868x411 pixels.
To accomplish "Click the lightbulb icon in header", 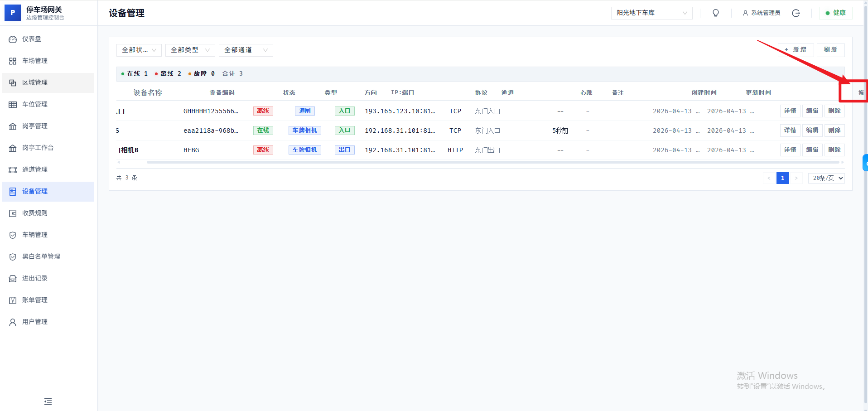I will [x=716, y=13].
